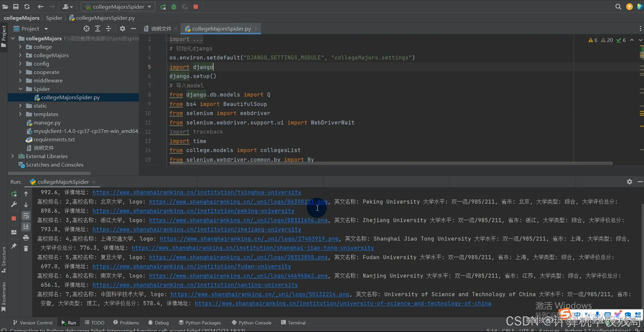
Task: Navigate back with the left arrow
Action: click(41, 7)
